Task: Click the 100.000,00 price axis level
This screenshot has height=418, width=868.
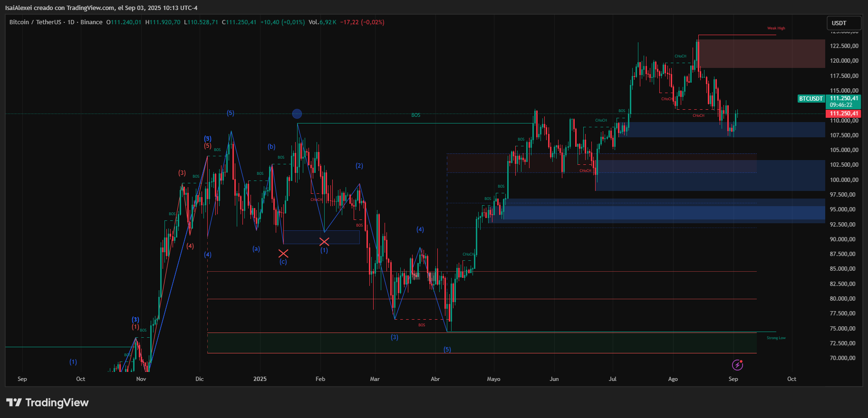Action: click(x=844, y=180)
